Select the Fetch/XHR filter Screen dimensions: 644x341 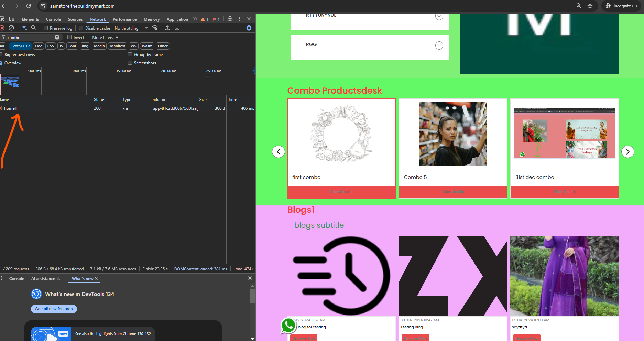coord(21,46)
